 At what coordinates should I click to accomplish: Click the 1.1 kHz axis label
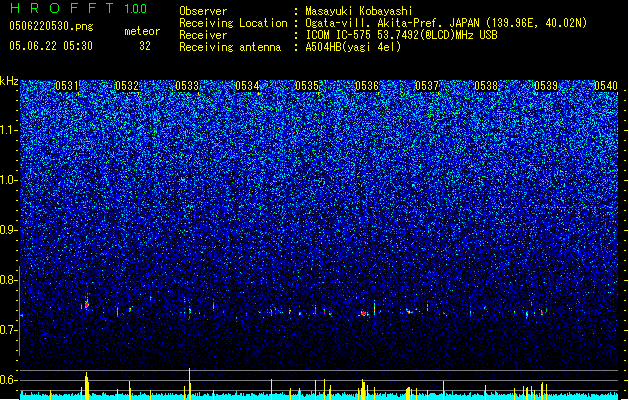[x=8, y=130]
